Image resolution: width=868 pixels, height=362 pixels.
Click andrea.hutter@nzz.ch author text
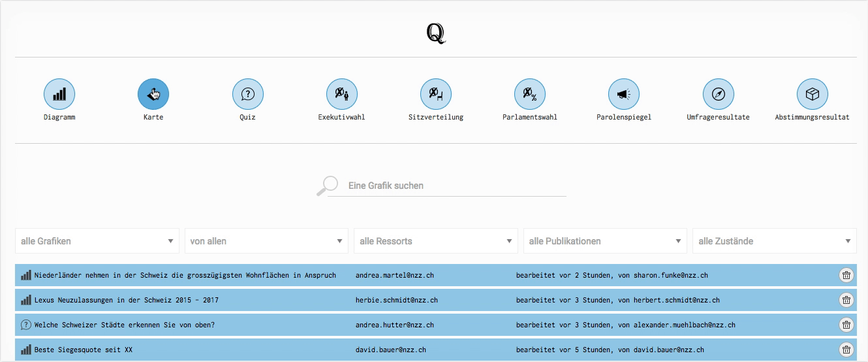395,325
